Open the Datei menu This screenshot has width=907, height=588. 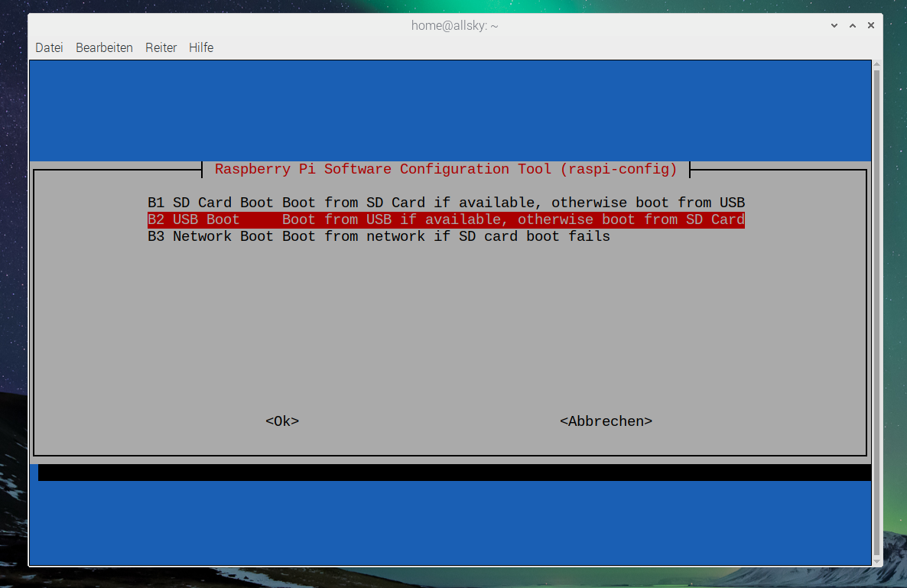49,47
